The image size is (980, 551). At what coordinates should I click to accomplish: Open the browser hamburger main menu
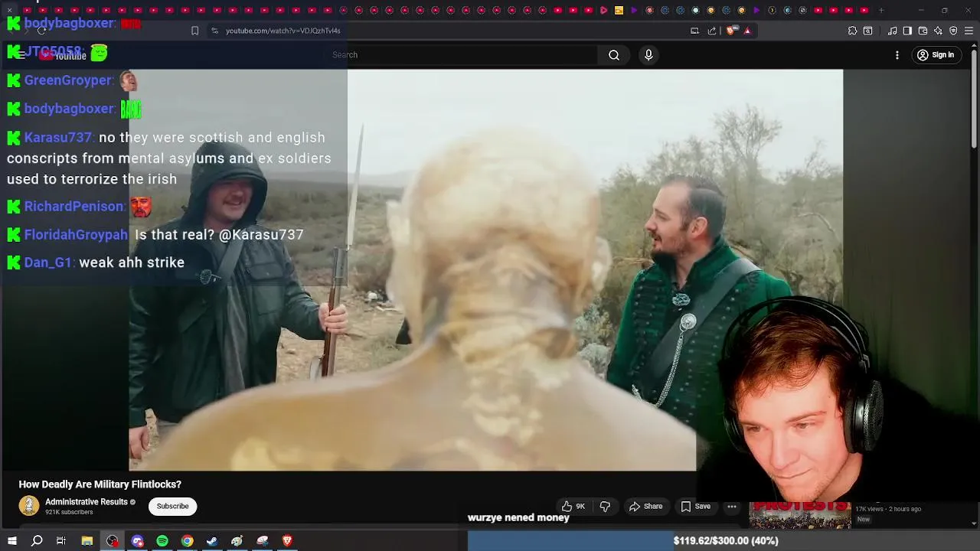[969, 31]
